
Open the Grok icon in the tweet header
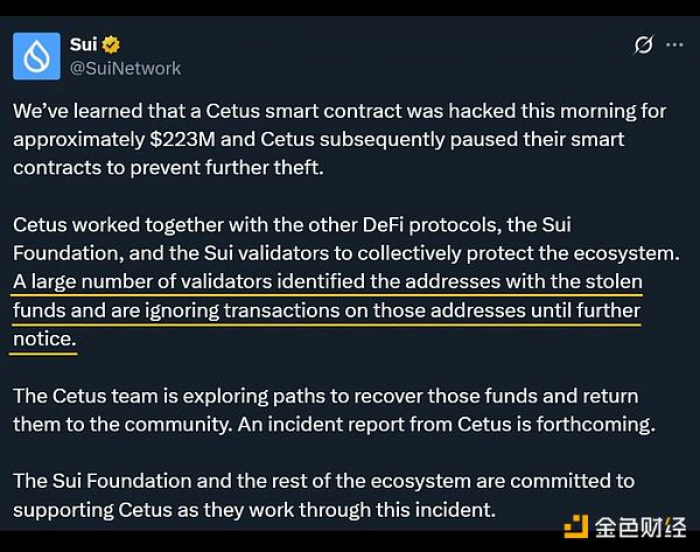point(644,45)
